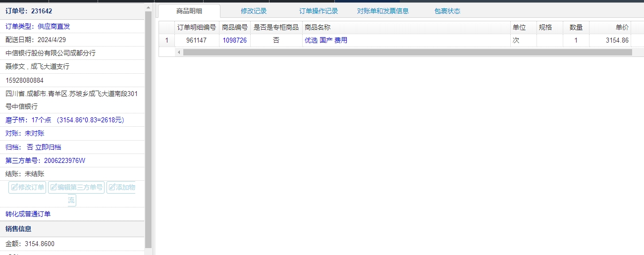
Task: Click row number 1 cell
Action: pos(167,41)
